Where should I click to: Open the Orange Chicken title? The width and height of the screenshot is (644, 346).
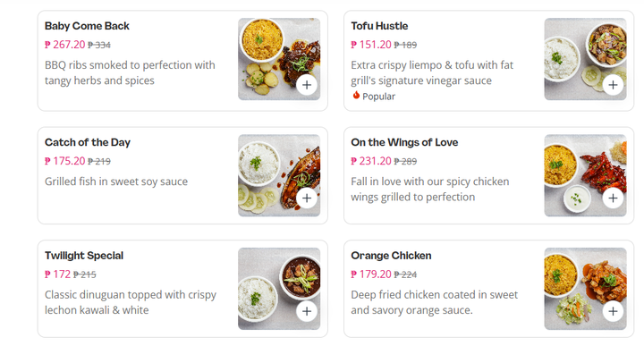click(x=391, y=256)
